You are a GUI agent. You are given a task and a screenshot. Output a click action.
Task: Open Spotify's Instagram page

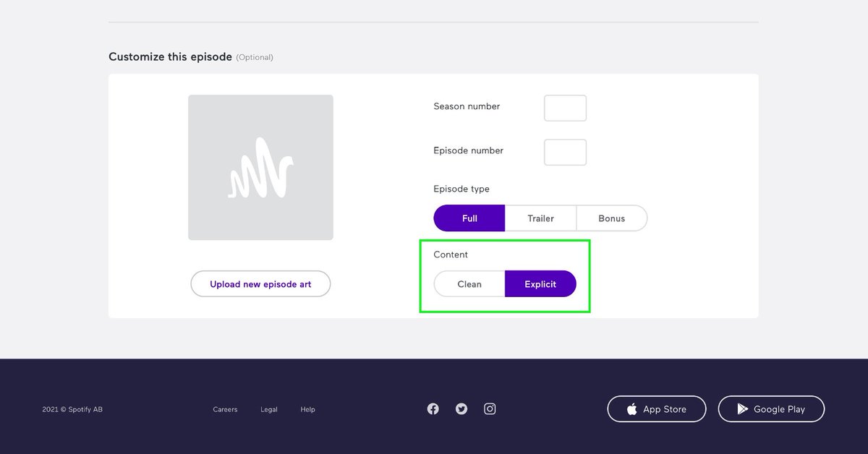tap(490, 408)
